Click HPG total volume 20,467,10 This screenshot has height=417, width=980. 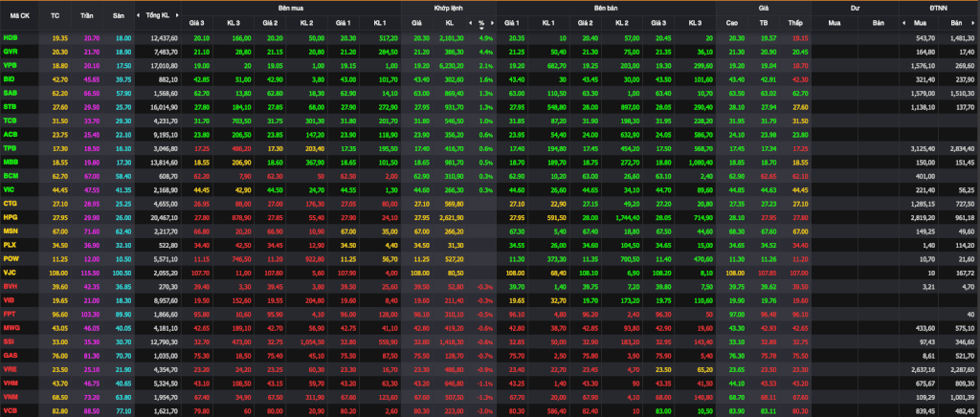165,216
